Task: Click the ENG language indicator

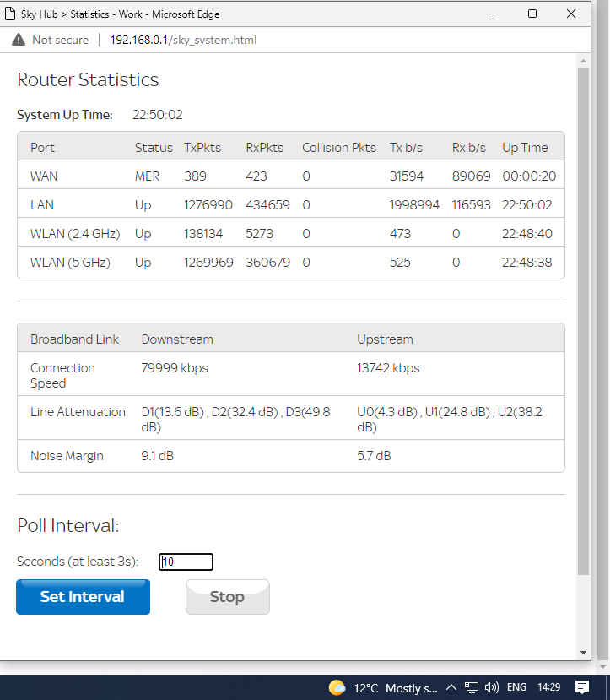Action: (516, 687)
